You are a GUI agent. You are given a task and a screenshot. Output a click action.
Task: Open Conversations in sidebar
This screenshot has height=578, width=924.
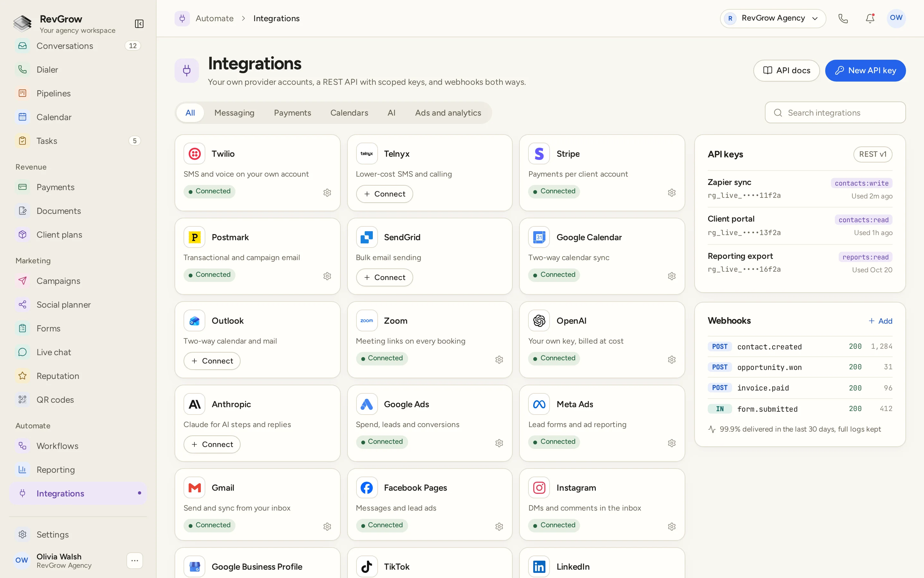[78, 46]
